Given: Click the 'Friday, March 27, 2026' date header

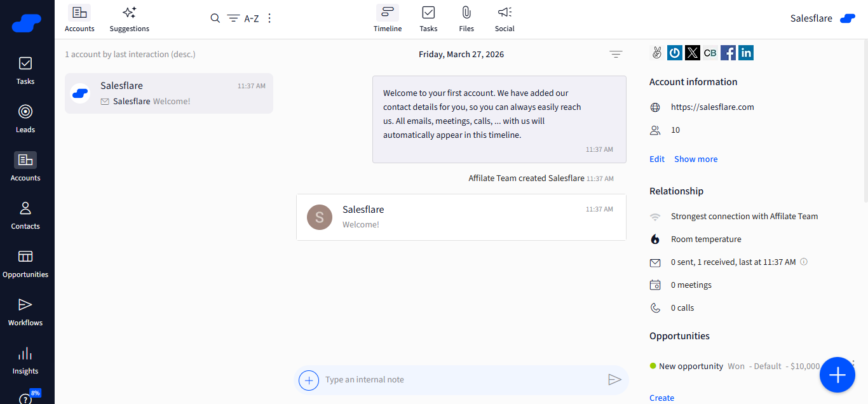Looking at the screenshot, I should 461,55.
